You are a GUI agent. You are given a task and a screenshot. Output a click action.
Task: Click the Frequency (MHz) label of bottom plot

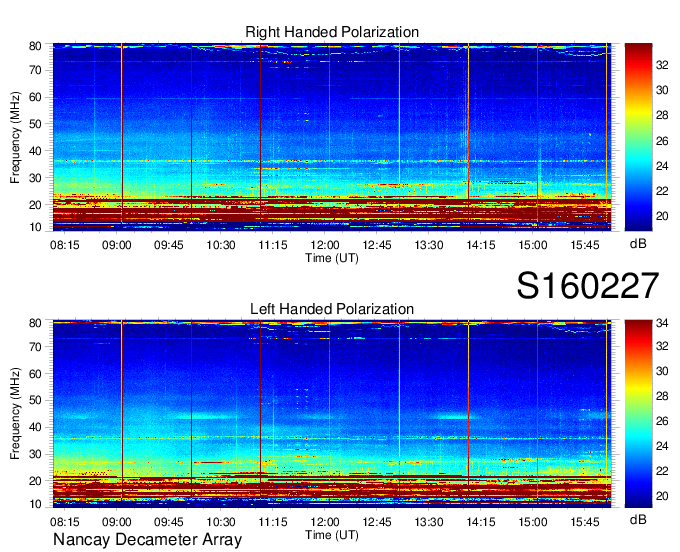click(x=15, y=414)
